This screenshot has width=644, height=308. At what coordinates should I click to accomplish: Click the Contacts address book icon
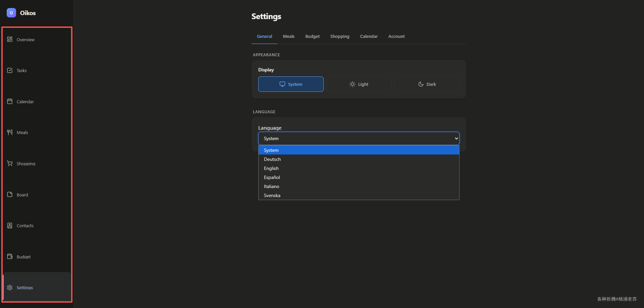tap(10, 226)
